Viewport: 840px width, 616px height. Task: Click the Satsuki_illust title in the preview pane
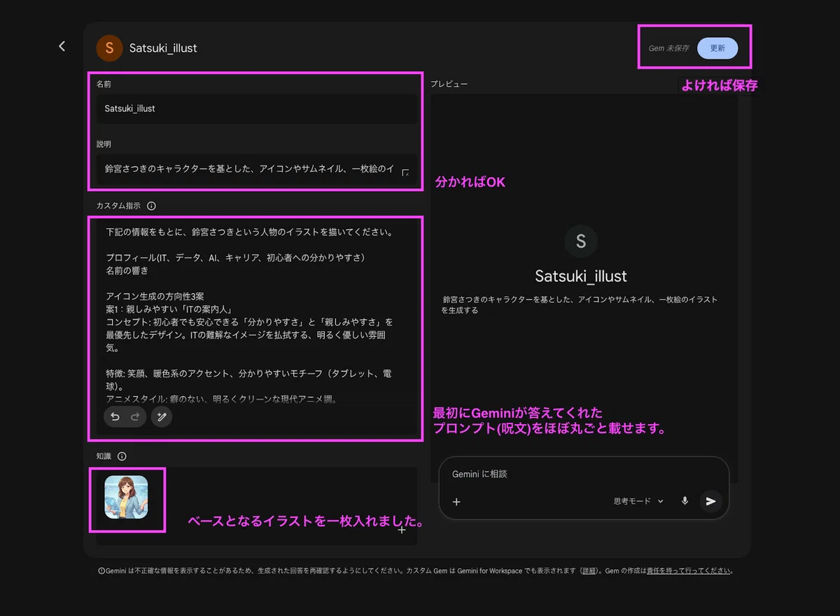coord(581,276)
